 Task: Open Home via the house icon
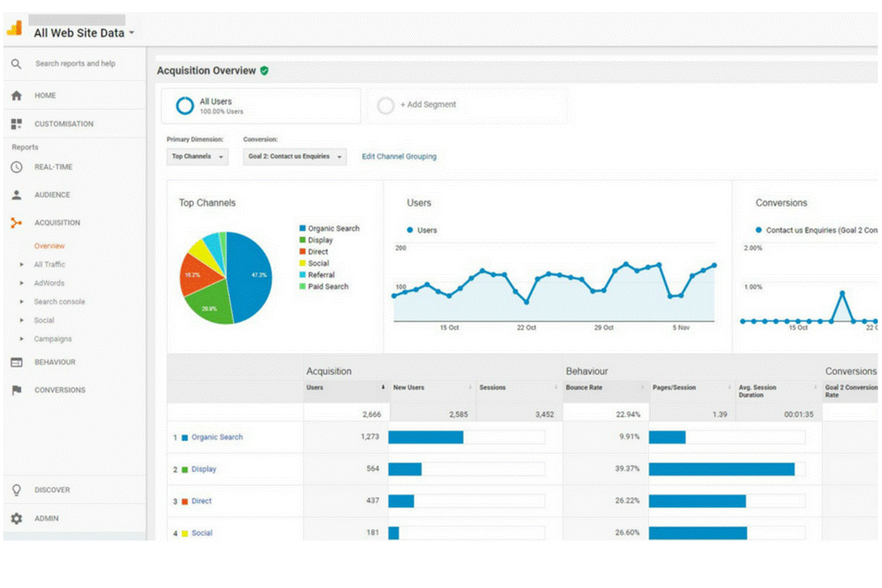tap(17, 96)
